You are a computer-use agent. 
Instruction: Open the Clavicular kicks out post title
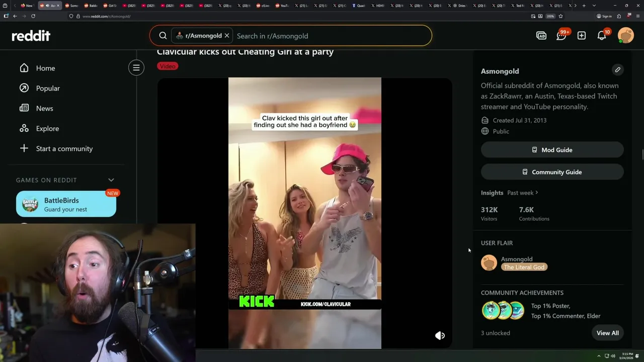tap(245, 52)
